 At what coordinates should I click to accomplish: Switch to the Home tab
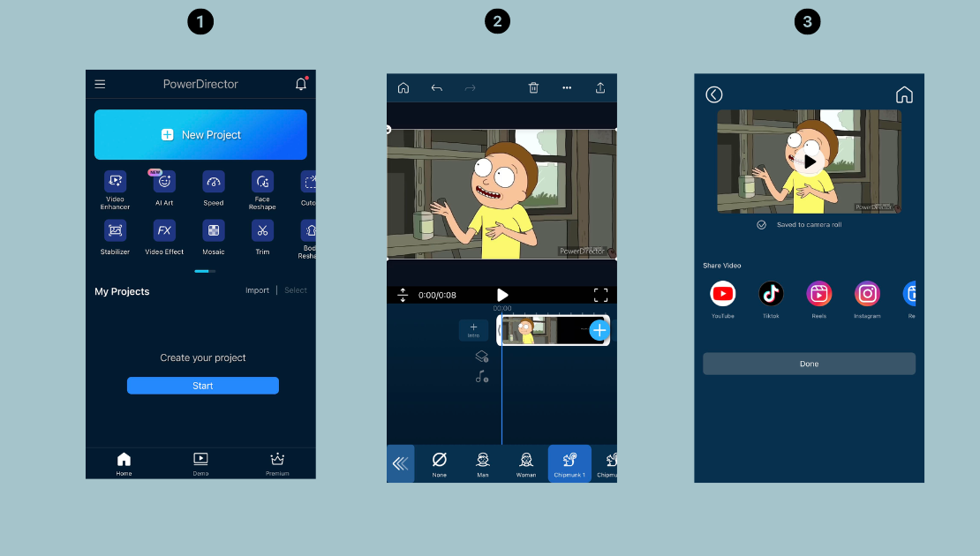(x=124, y=463)
